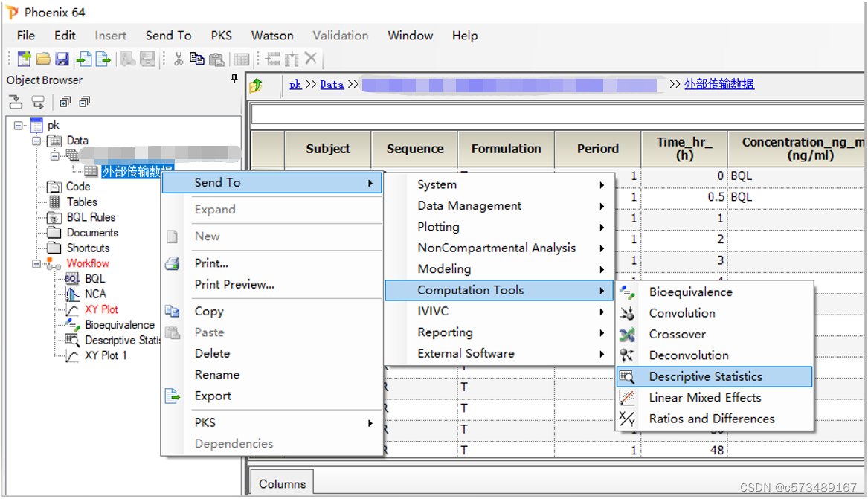Select the NCA workflow item
The image size is (868, 499).
[95, 294]
